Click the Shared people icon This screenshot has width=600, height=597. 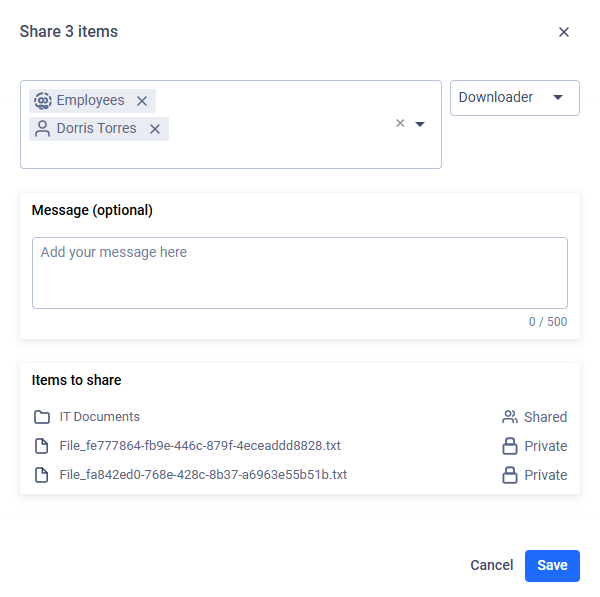pos(510,417)
